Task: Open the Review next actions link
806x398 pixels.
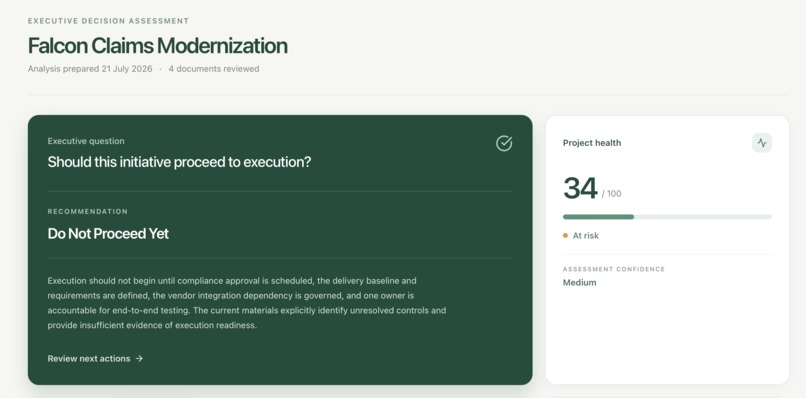Action: click(96, 358)
